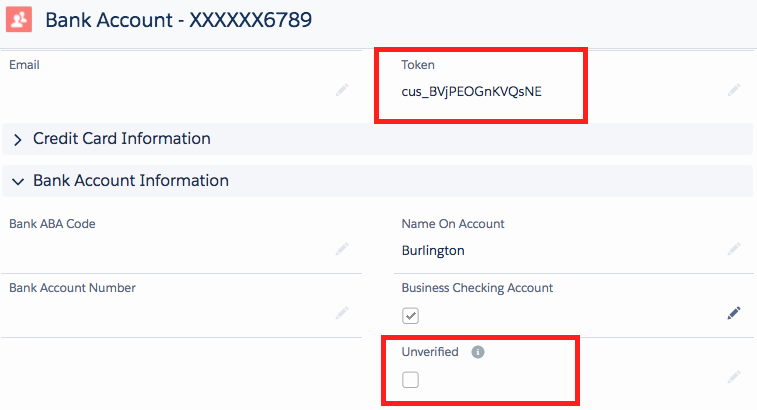Select the token value cus_BVjPEOGnKVQsNE
The width and height of the screenshot is (757, 410).
pos(471,91)
